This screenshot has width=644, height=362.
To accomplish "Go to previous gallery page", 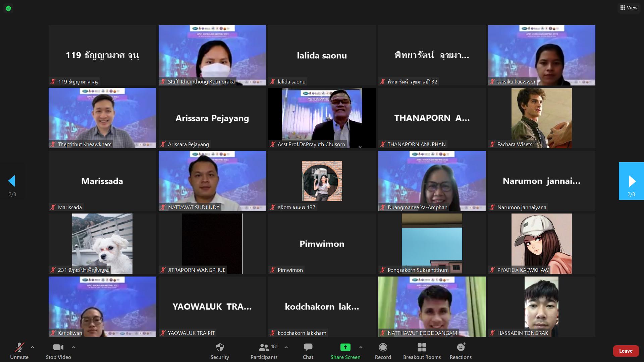I will pyautogui.click(x=12, y=181).
